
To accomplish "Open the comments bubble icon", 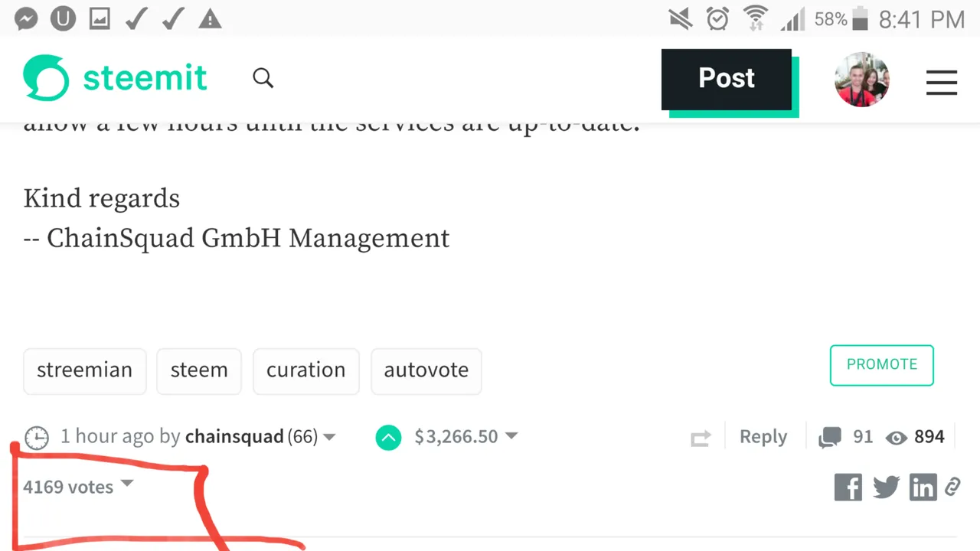I will click(830, 438).
